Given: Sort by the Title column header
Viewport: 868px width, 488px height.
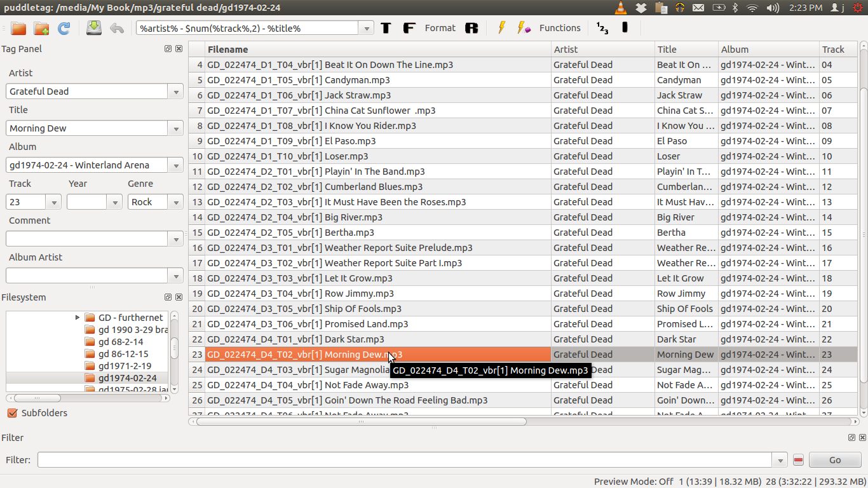Looking at the screenshot, I should (x=687, y=49).
